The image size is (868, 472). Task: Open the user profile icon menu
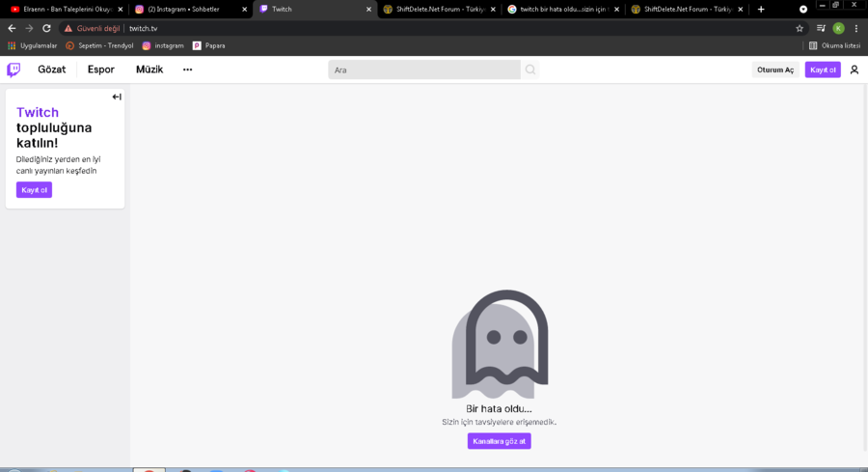point(854,69)
